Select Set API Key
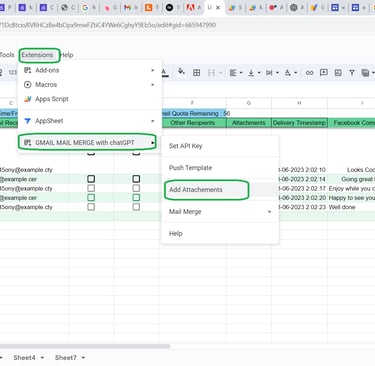Image resolution: width=375 pixels, height=366 pixels. [220, 146]
